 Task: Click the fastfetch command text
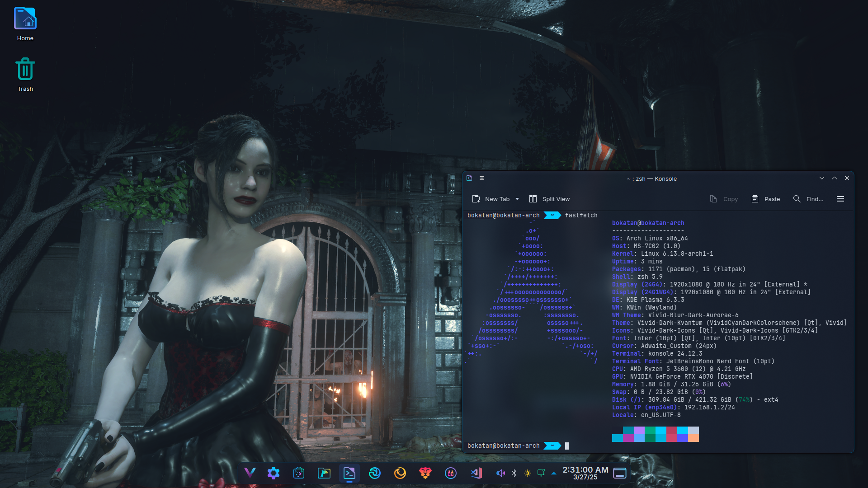[x=581, y=215]
